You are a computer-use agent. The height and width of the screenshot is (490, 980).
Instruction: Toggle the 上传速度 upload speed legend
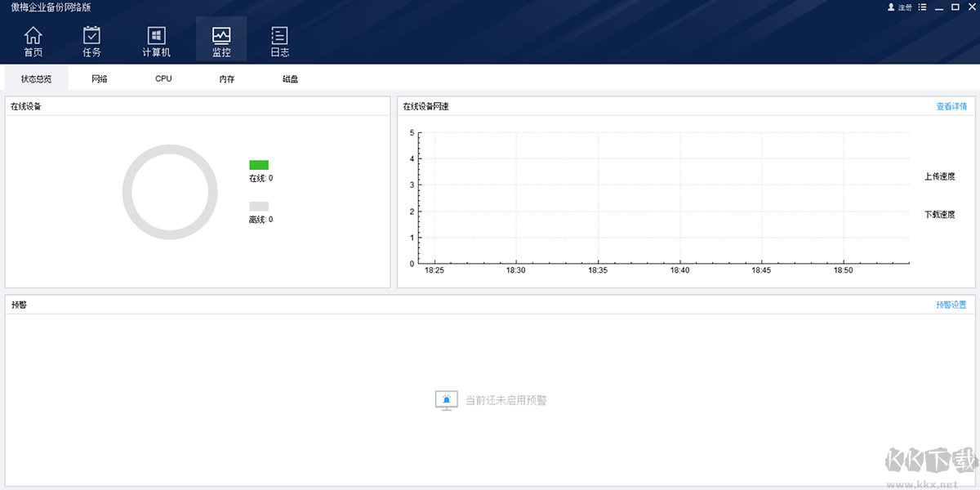tap(938, 176)
